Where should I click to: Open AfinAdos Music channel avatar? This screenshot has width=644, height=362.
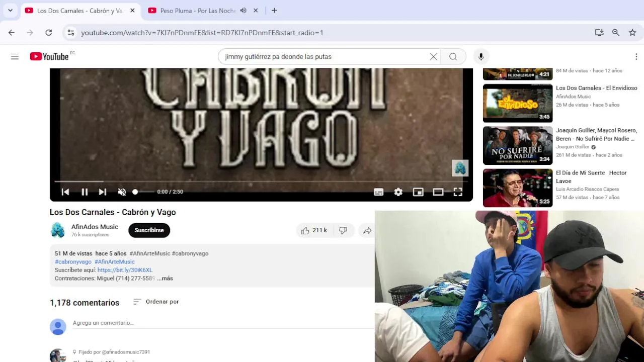coord(58,230)
